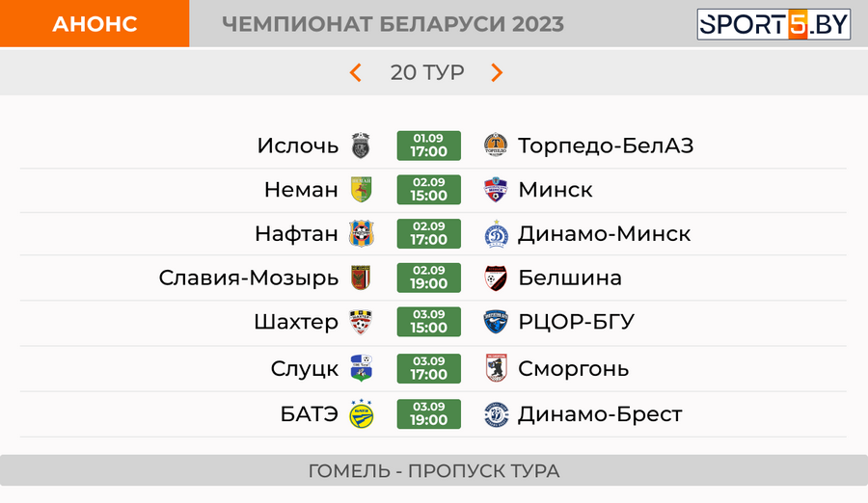Click the БАТЭ club crest
Image resolution: width=868 pixels, height=503 pixels.
point(361,414)
